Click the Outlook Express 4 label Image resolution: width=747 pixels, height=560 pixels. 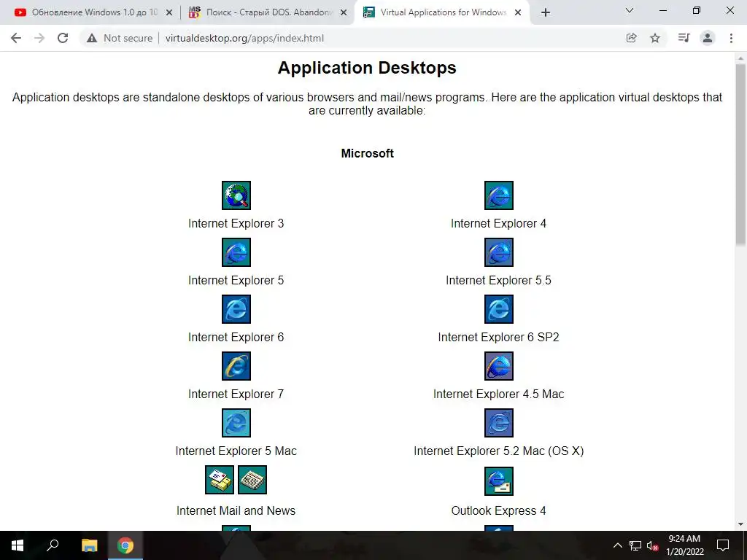click(498, 510)
